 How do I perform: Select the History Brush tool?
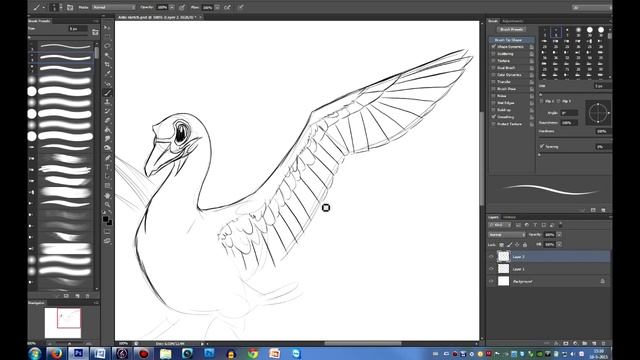point(107,111)
